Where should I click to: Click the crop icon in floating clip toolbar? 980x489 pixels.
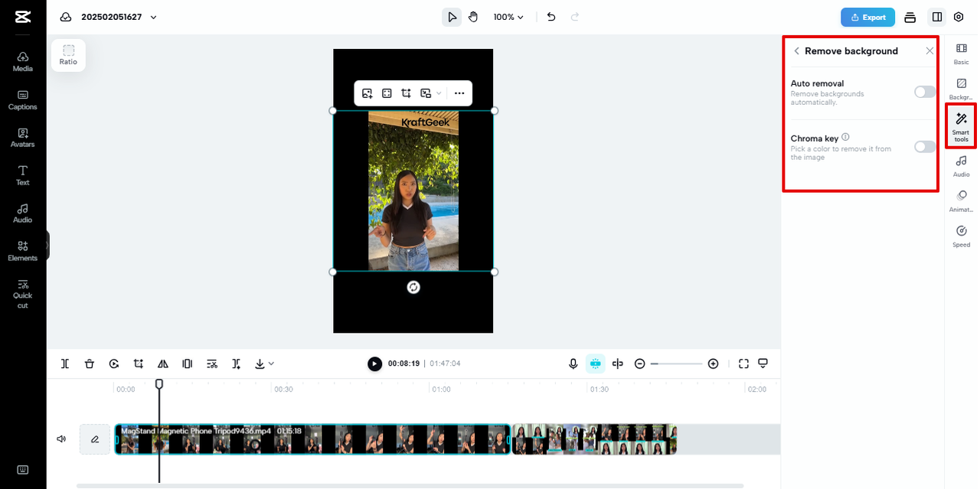point(407,93)
